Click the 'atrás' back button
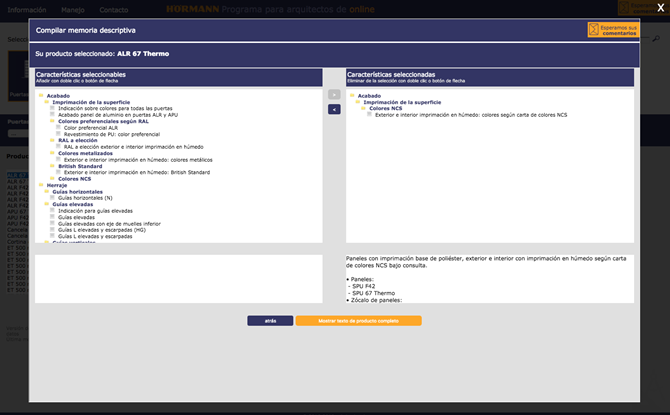 [270, 321]
